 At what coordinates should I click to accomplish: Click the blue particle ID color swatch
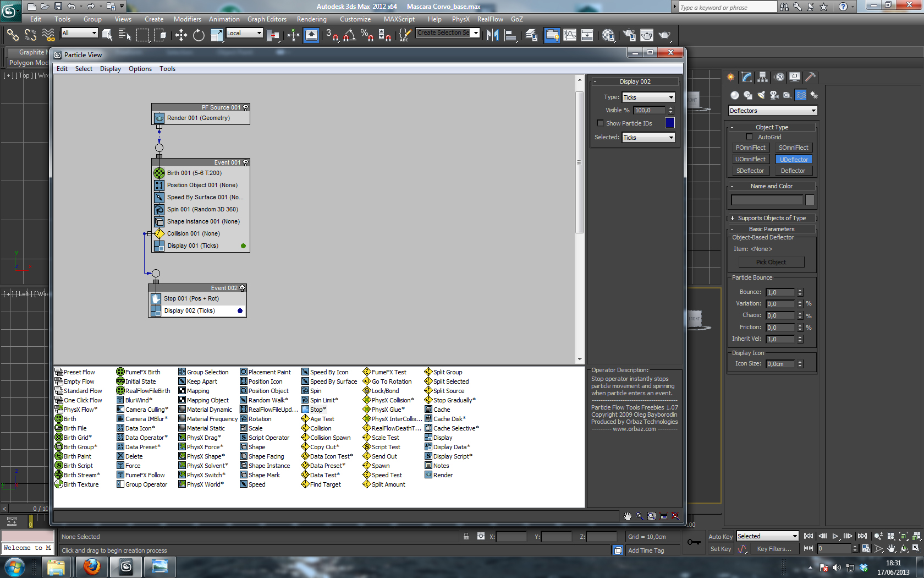(x=669, y=123)
